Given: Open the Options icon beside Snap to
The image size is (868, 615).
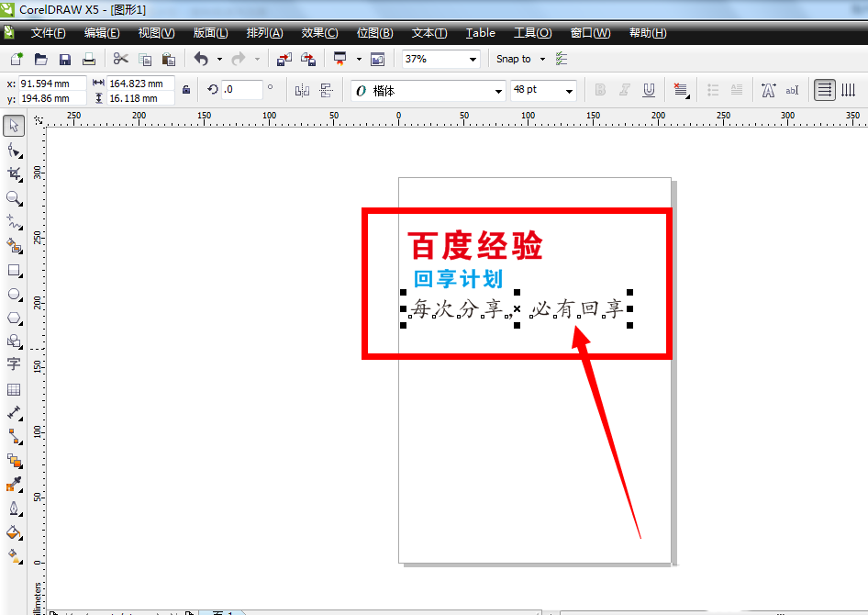Looking at the screenshot, I should point(562,59).
